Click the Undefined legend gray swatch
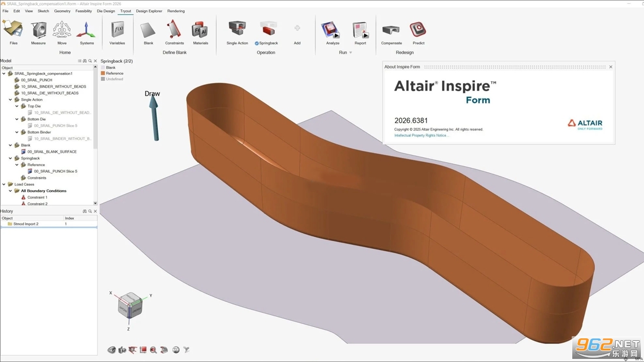Screen dimensions: 644x362 point(103,79)
